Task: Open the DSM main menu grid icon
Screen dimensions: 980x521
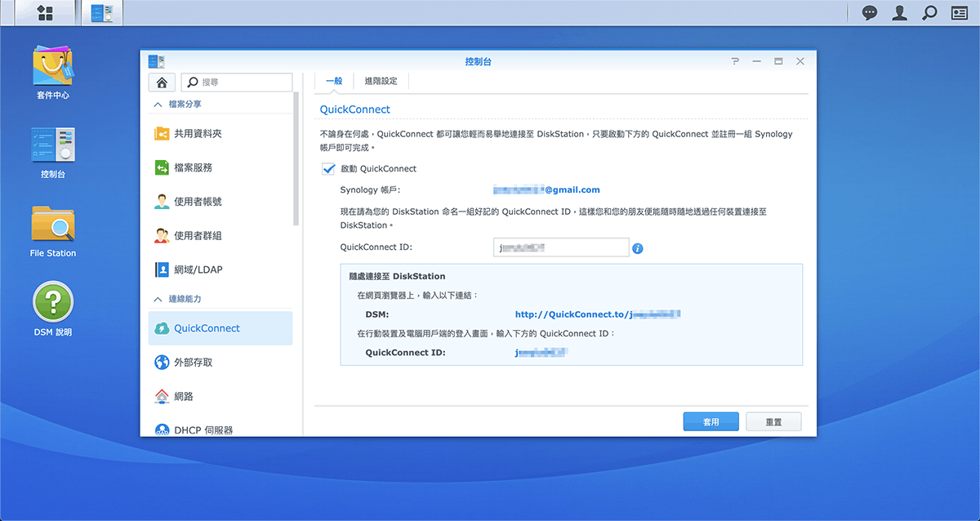Action: 44,12
